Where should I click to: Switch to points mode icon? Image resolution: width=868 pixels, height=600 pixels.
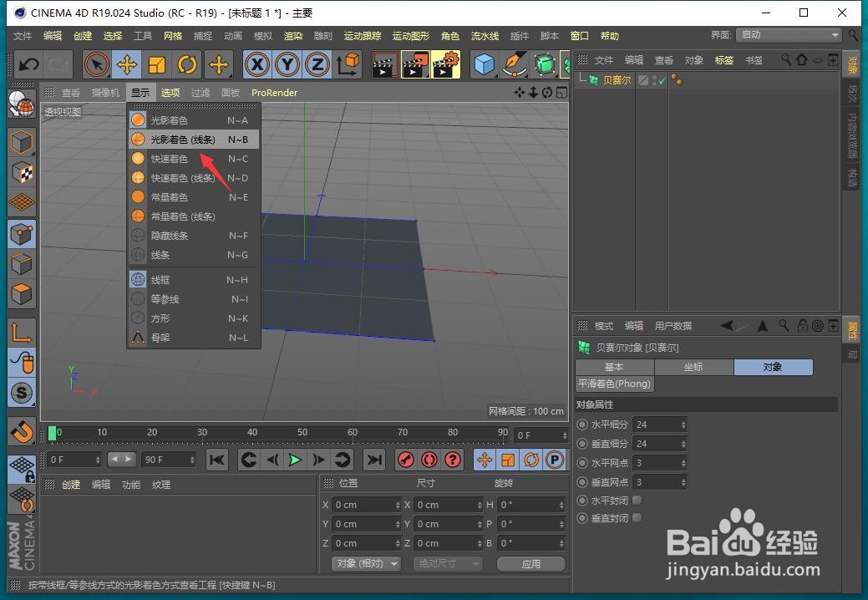[22, 234]
